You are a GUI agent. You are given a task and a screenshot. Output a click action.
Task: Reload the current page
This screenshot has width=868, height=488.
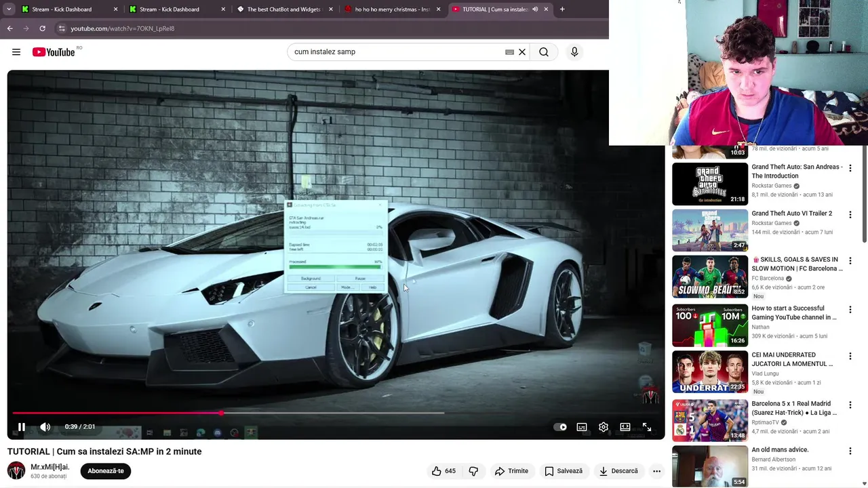tap(42, 28)
